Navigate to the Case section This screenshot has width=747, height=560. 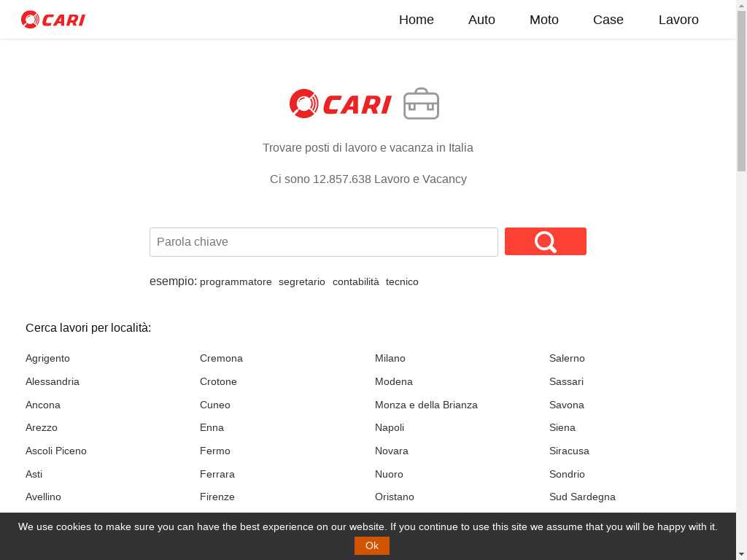tap(608, 20)
